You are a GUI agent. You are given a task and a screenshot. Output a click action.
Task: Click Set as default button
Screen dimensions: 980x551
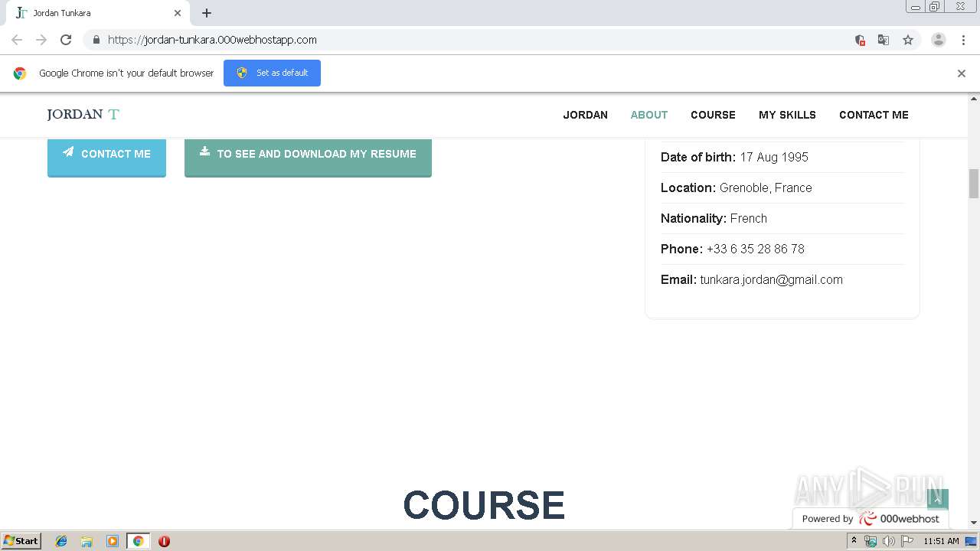[272, 73]
